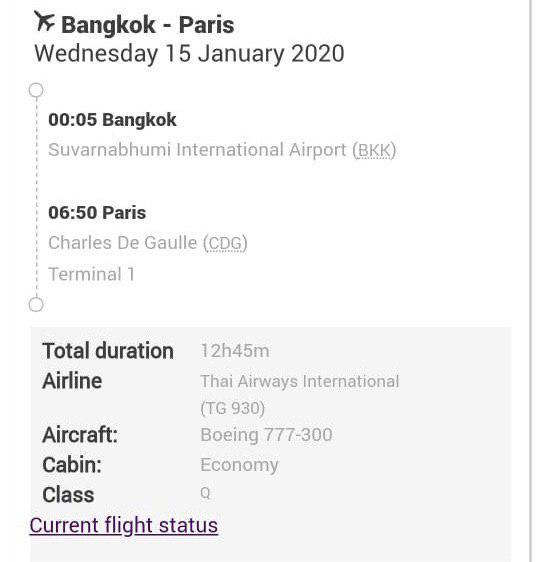Click the 06:50 Paris arrival time
540x562 pixels.
click(97, 213)
